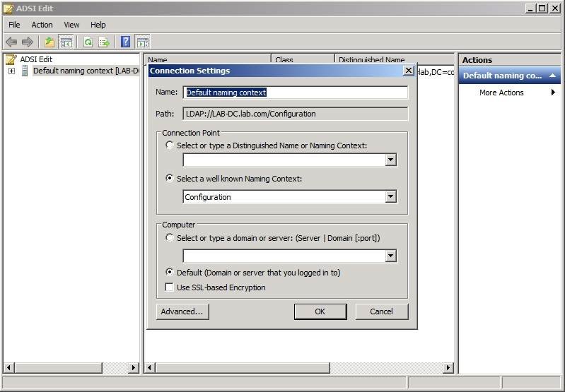Click the results pane left scroll arrow
The height and width of the screenshot is (392, 565).
click(x=150, y=367)
